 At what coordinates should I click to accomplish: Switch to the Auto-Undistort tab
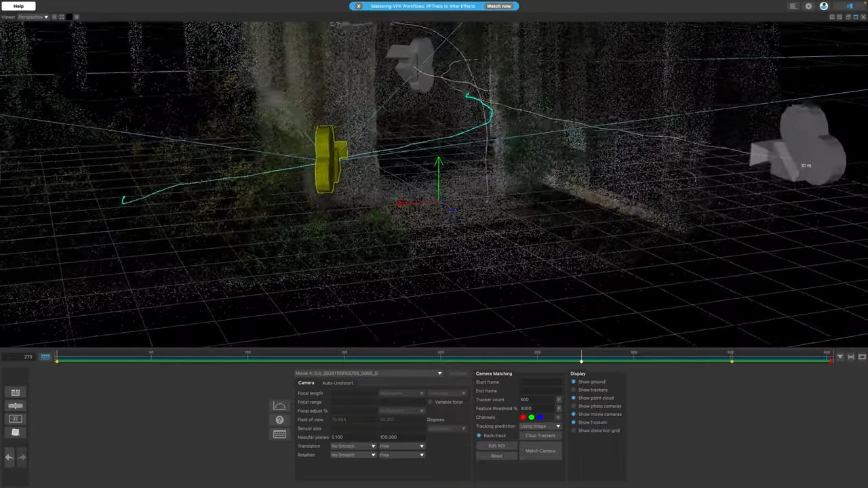point(338,383)
